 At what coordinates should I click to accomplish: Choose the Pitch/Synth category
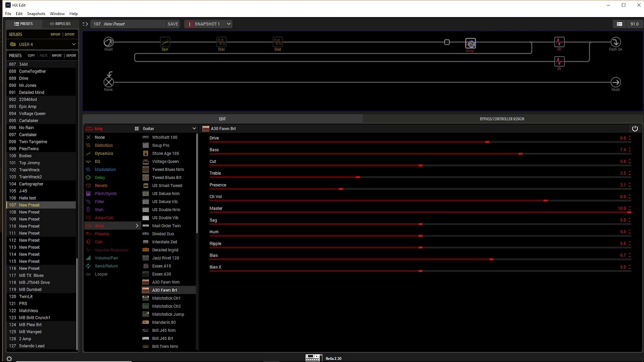tap(106, 194)
